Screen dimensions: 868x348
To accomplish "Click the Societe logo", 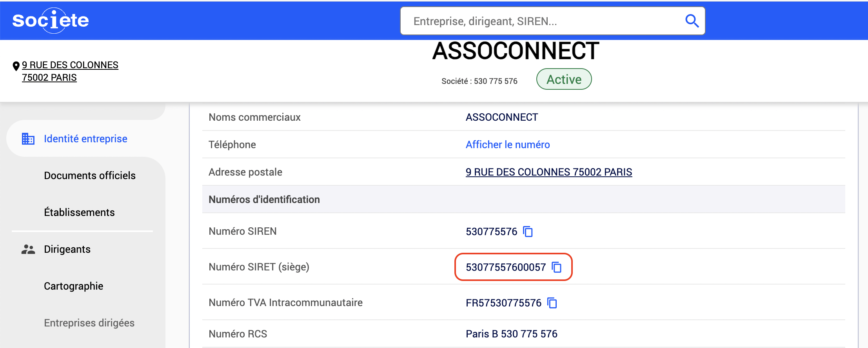I will tap(51, 20).
